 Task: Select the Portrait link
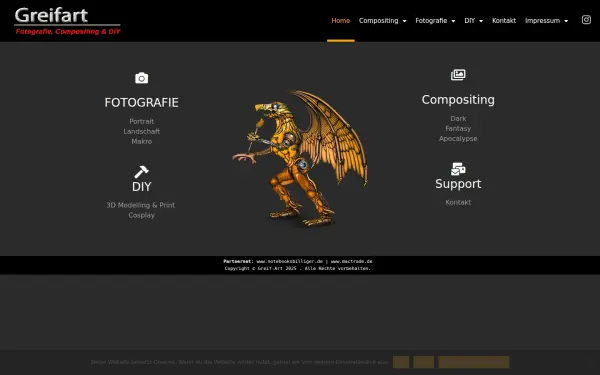coord(142,121)
